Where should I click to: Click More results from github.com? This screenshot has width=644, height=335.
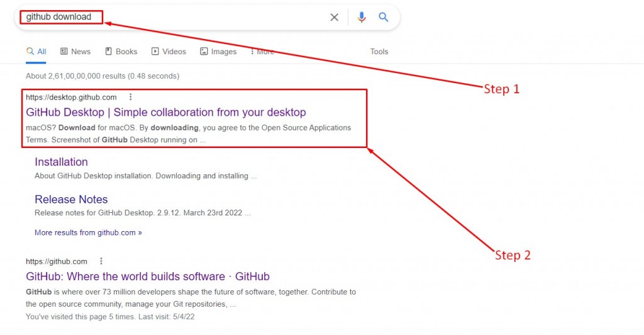click(88, 232)
